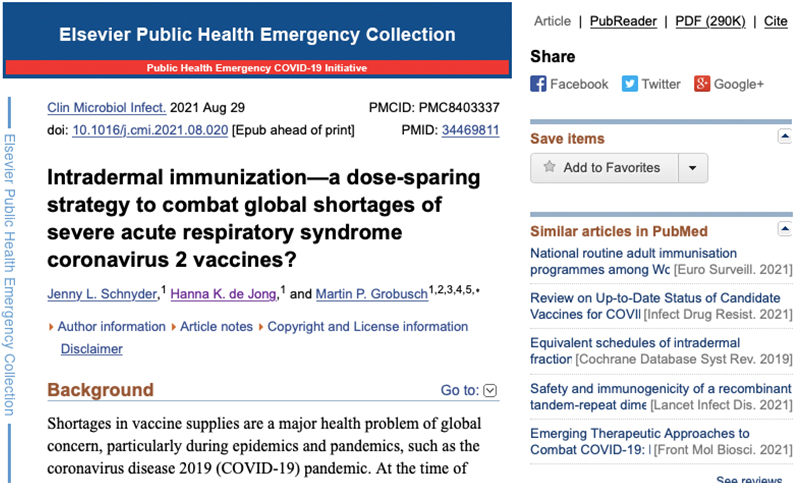The height and width of the screenshot is (500, 800).
Task: Collapse the Similar articles in PubMed panel
Action: 784,231
